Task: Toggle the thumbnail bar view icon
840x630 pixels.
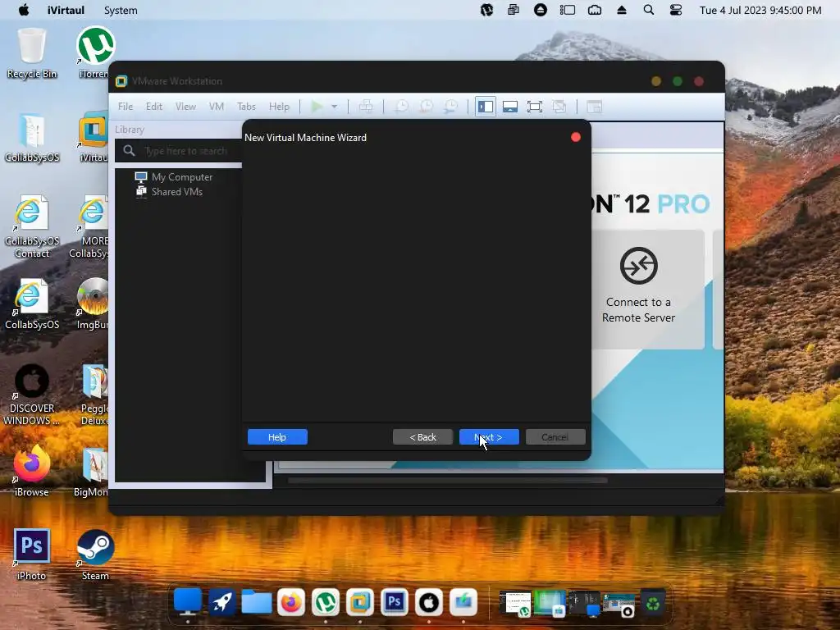Action: click(510, 107)
